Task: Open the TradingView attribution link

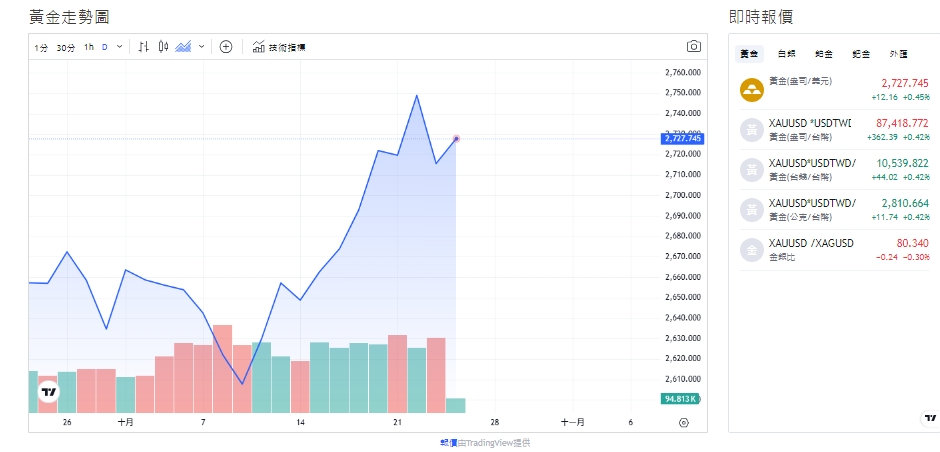Action: tap(485, 443)
